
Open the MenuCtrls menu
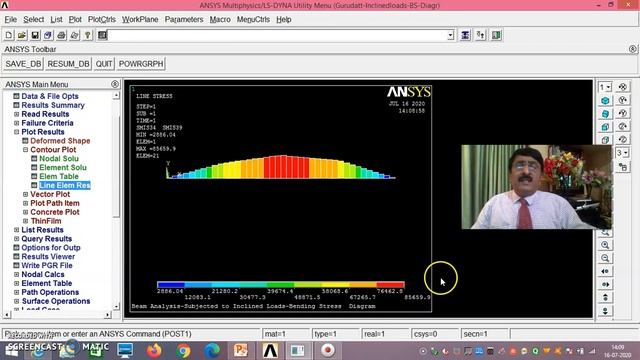click(x=253, y=19)
